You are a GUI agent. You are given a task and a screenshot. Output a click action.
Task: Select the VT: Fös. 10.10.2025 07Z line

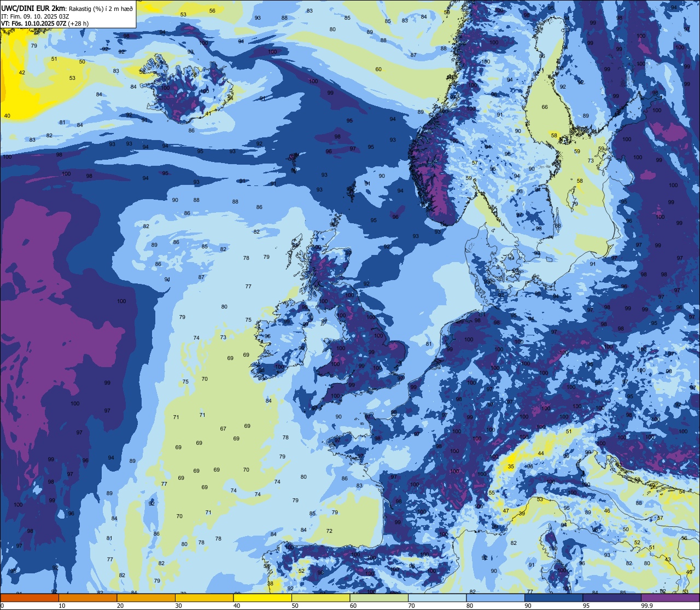[x=45, y=24]
